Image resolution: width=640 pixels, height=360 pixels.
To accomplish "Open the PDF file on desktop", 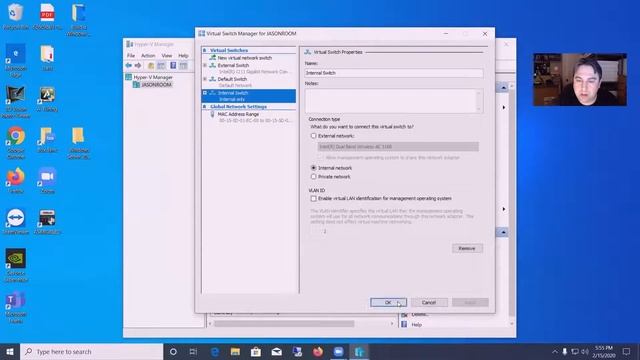I will pyautogui.click(x=47, y=17).
